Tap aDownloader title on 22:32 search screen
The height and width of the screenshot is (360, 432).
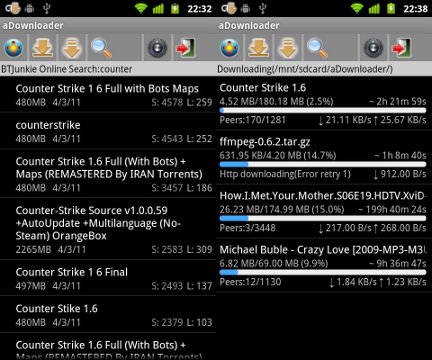click(33, 25)
